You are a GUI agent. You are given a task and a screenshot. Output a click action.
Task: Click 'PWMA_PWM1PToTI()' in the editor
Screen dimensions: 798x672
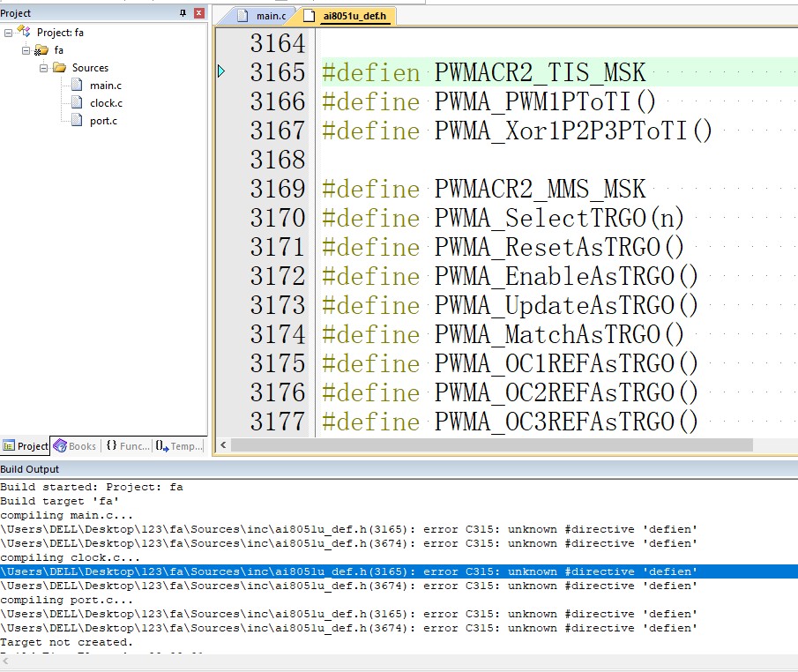click(x=545, y=101)
